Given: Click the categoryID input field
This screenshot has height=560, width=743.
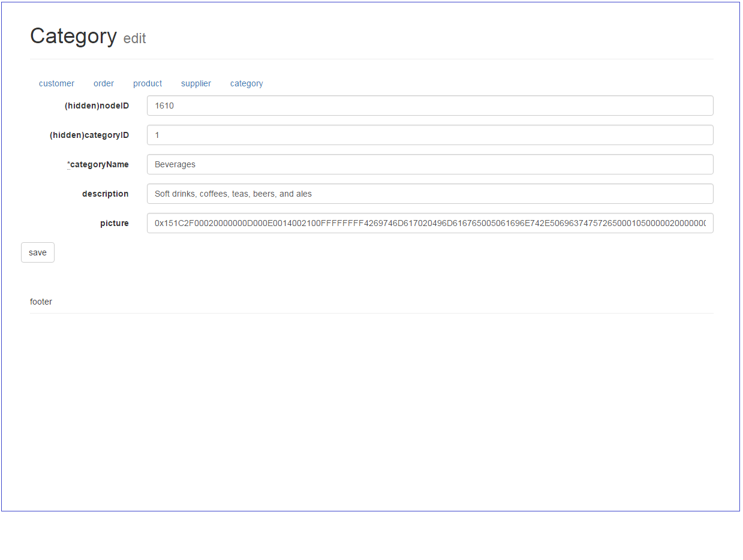Looking at the screenshot, I should pyautogui.click(x=430, y=135).
